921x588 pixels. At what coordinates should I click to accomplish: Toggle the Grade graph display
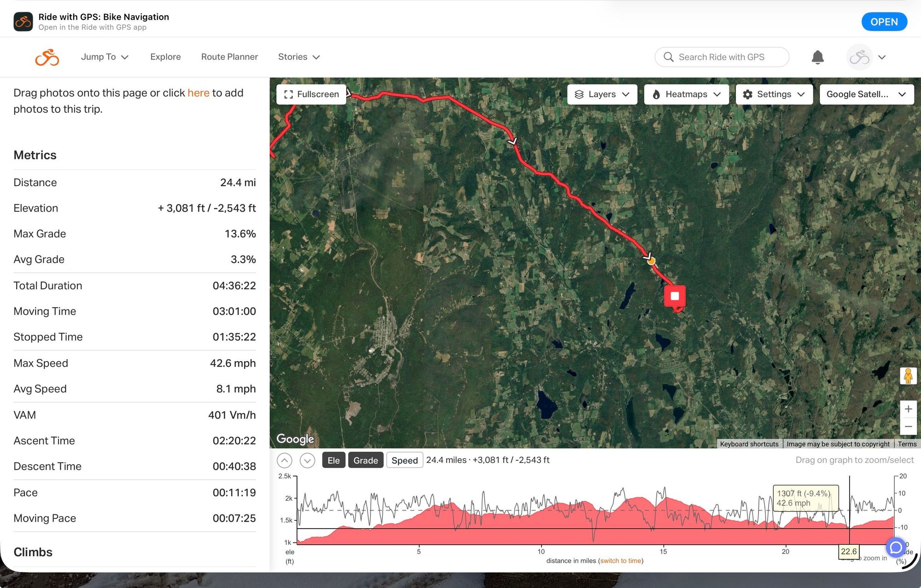pos(366,460)
